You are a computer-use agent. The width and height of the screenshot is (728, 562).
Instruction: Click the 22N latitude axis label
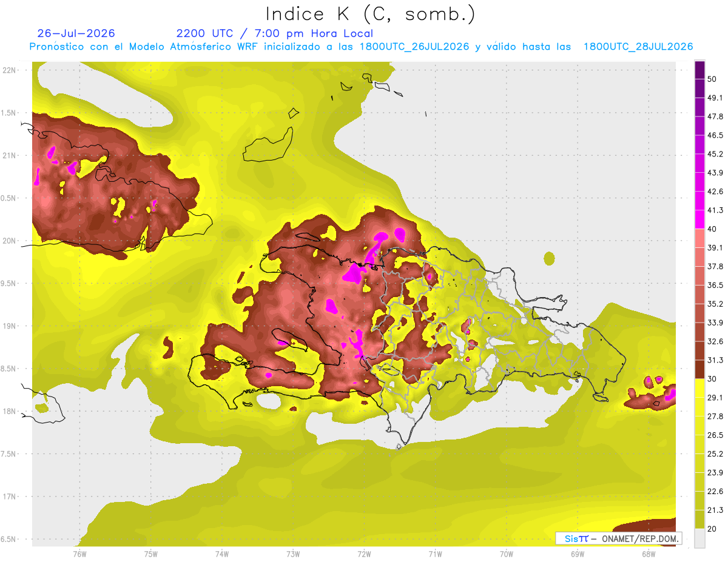pos(10,70)
